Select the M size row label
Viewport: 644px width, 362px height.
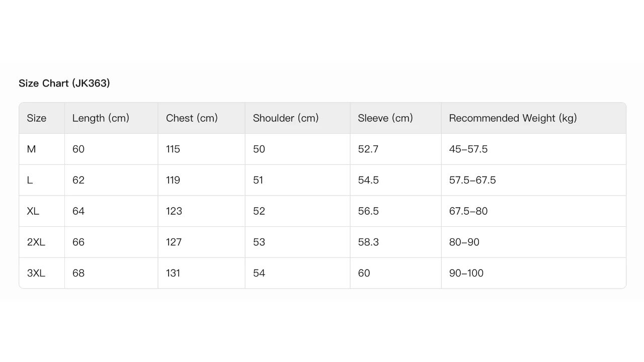(31, 149)
